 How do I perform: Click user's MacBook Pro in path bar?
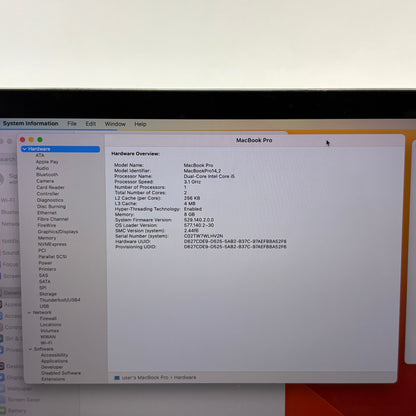[145, 378]
